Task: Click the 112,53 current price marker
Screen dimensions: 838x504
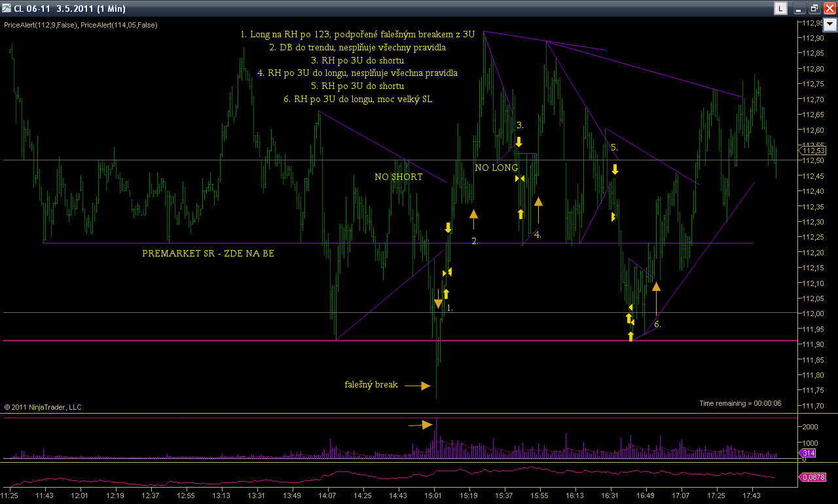Action: tap(812, 151)
